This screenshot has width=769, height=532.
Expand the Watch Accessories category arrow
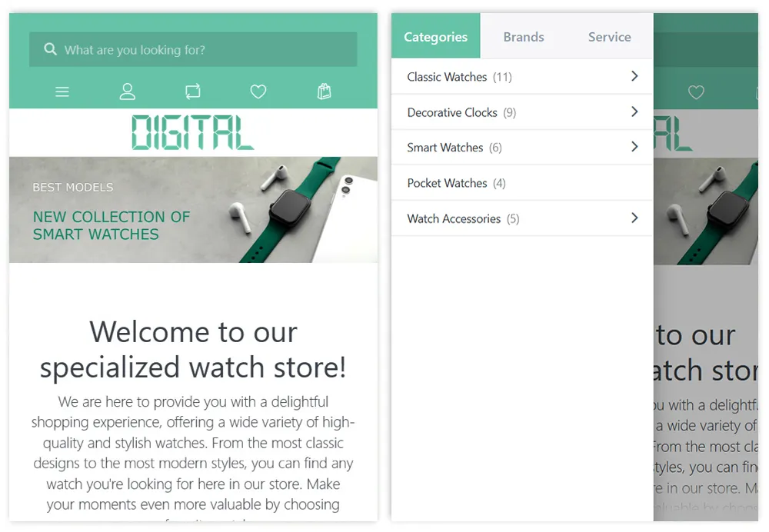(x=634, y=218)
